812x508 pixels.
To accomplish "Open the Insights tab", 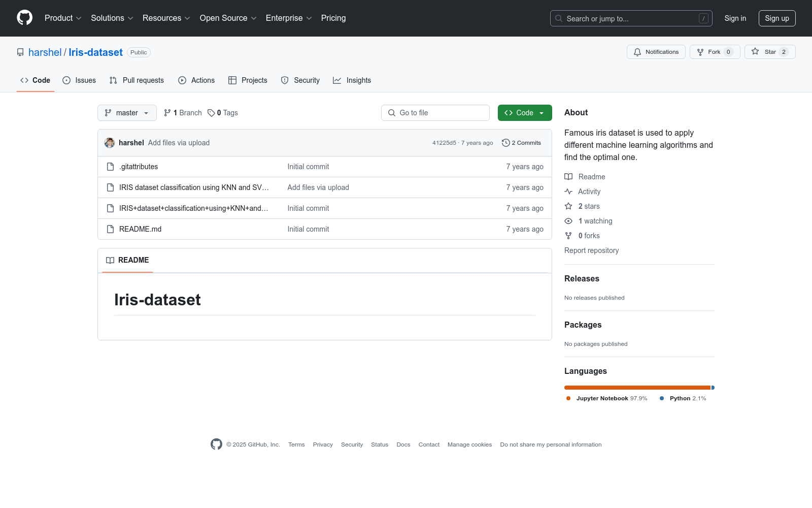I will tap(352, 80).
